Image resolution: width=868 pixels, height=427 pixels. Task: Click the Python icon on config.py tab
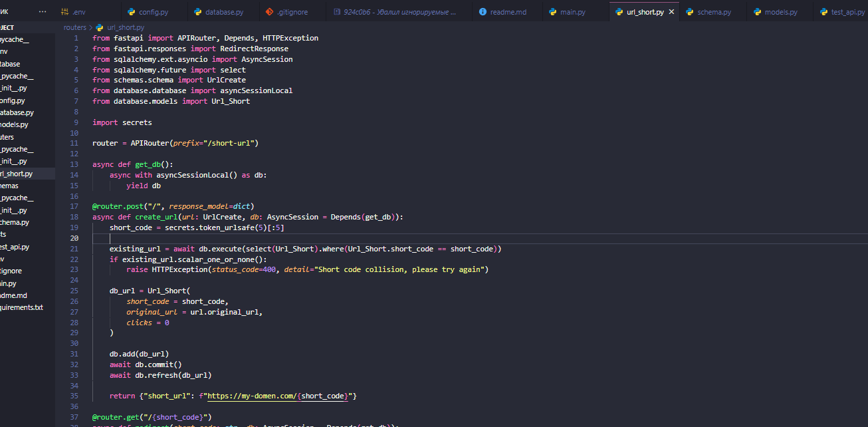(132, 12)
